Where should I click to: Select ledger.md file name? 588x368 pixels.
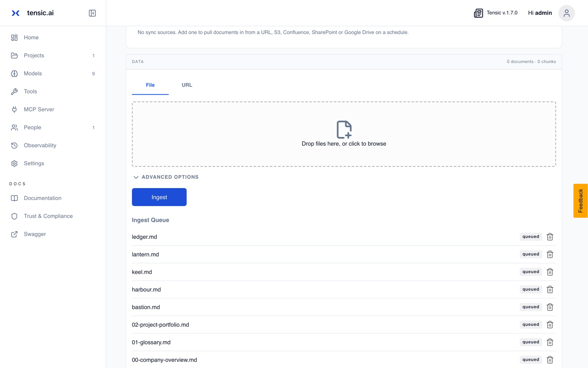click(144, 237)
